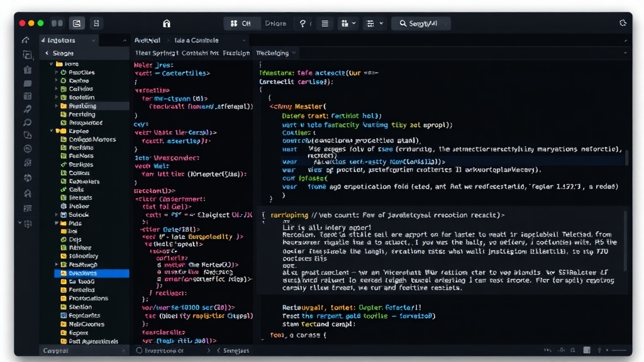The height and width of the screenshot is (362, 644).
Task: Open the layout icon dropdown arrow in the toolbar
Action: point(353,23)
